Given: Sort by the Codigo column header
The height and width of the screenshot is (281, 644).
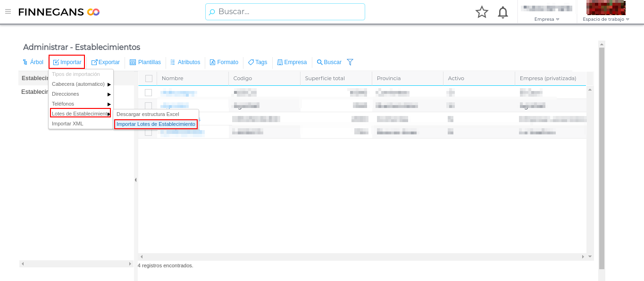Looking at the screenshot, I should tap(264, 78).
